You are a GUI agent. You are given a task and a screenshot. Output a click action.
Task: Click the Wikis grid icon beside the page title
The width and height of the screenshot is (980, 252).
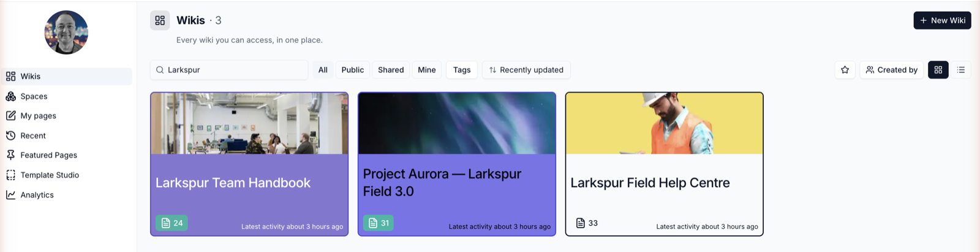[160, 20]
